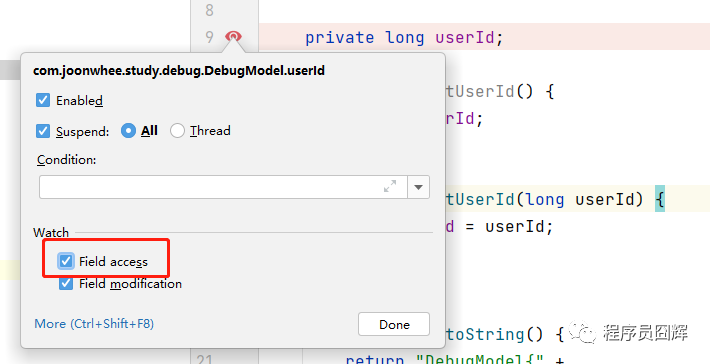
Task: Open the Condition history dropdown arrow
Action: [418, 187]
